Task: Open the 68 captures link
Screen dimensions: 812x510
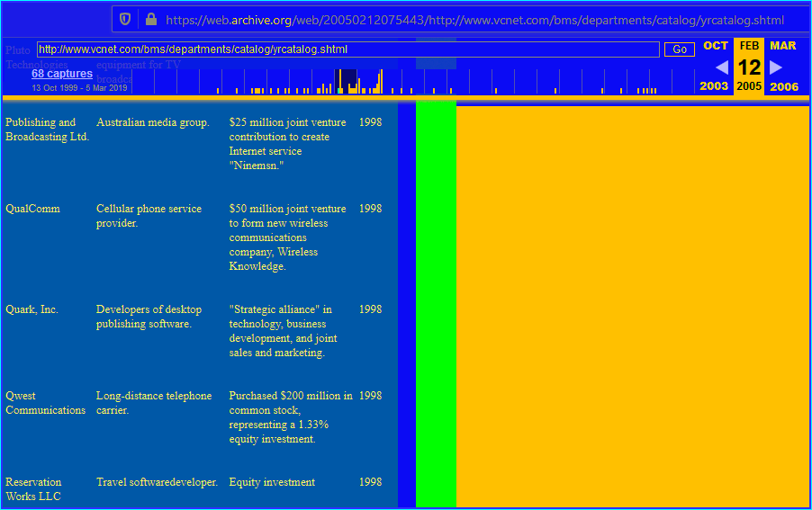Action: tap(62, 74)
